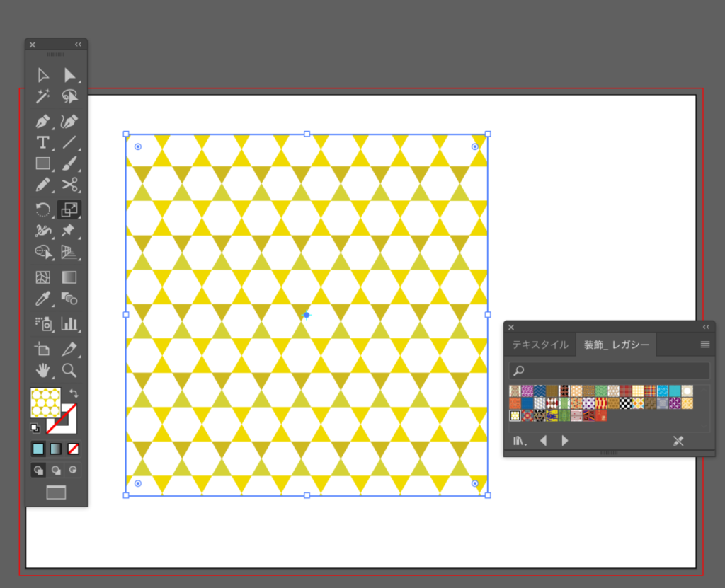Screen dimensions: 725x588
Task: Set paint mode to None
Action: tap(73, 449)
